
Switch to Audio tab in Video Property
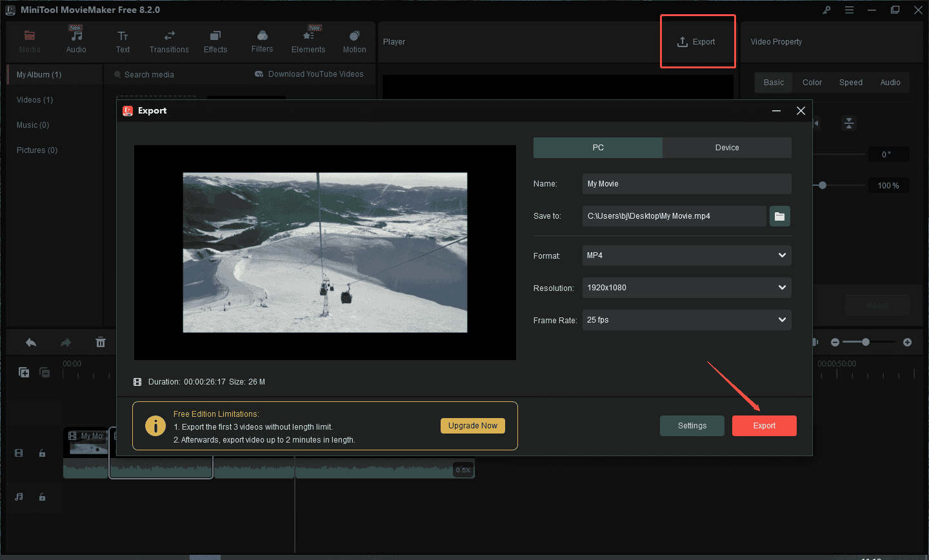890,83
